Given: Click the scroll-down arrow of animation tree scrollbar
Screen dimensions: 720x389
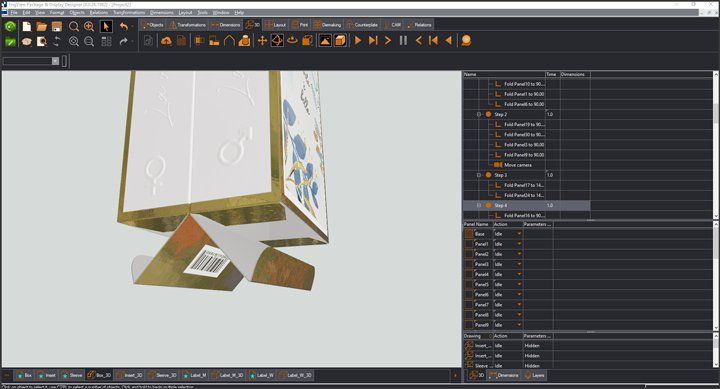Looking at the screenshot, I should [x=716, y=215].
